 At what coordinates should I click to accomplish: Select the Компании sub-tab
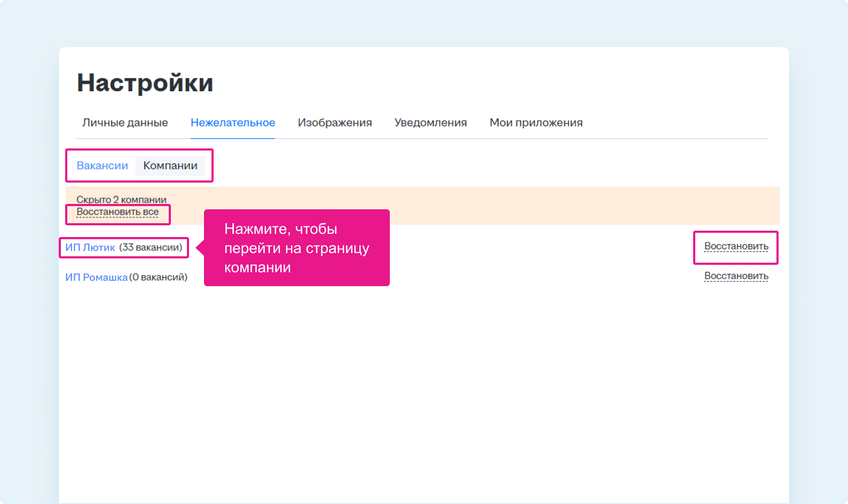pos(170,166)
